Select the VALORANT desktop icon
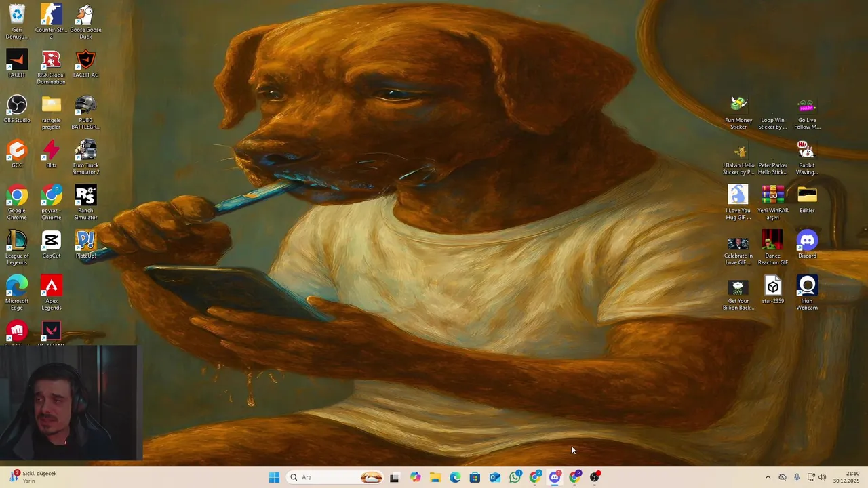Viewport: 868px width, 488px height. [x=51, y=333]
